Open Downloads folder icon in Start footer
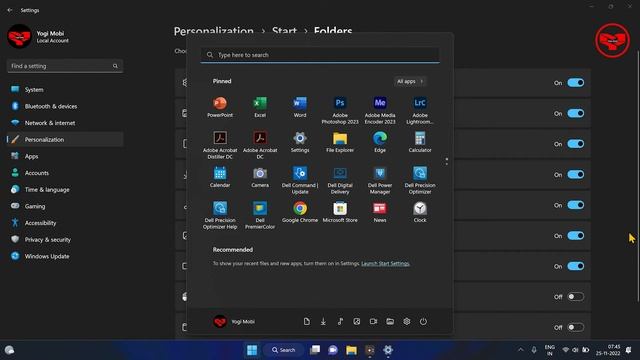Viewport: 640px width, 360px height. coord(323,322)
